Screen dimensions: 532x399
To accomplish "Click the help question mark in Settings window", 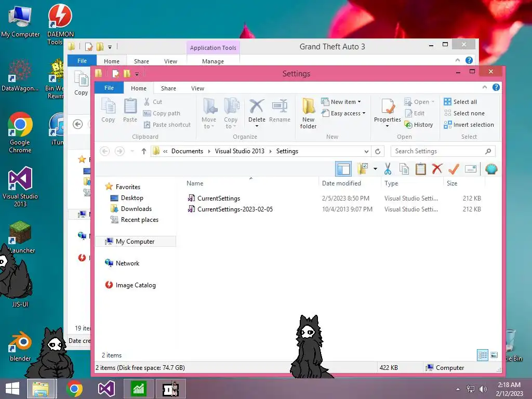I will [x=496, y=87].
